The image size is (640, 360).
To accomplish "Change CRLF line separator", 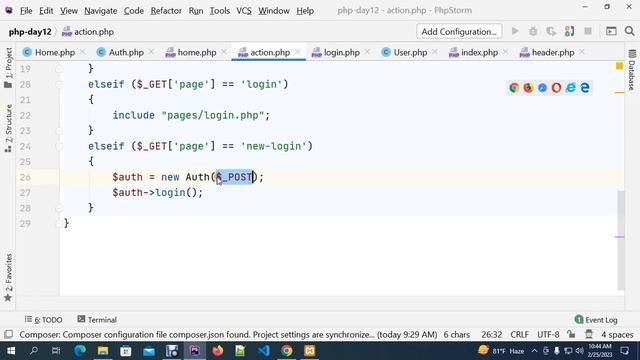I will click(x=519, y=334).
